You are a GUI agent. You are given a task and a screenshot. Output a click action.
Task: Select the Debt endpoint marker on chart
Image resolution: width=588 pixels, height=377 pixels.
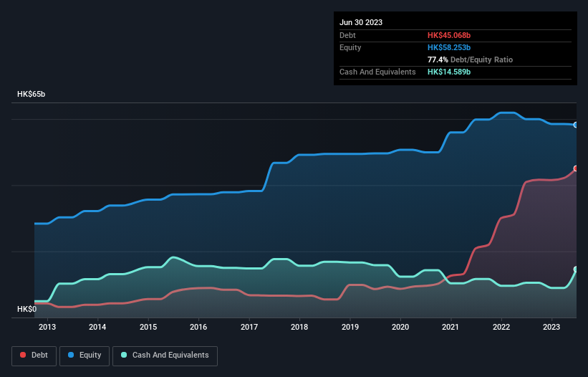pos(576,168)
